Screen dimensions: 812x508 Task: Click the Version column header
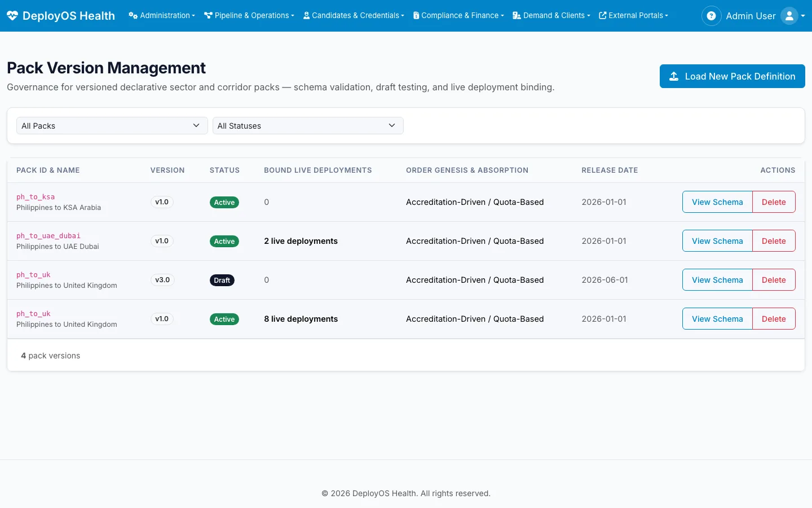(x=167, y=170)
